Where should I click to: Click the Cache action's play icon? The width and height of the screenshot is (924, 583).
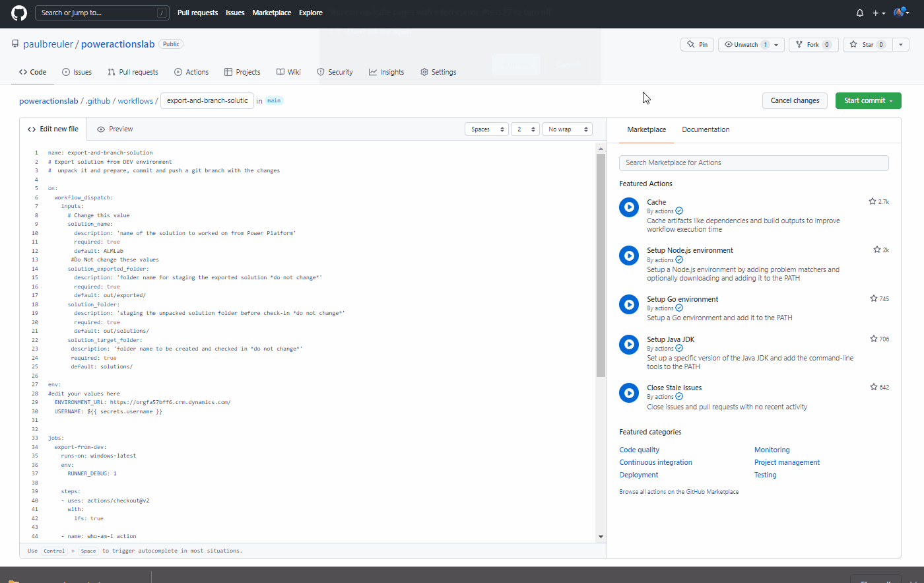click(x=628, y=207)
